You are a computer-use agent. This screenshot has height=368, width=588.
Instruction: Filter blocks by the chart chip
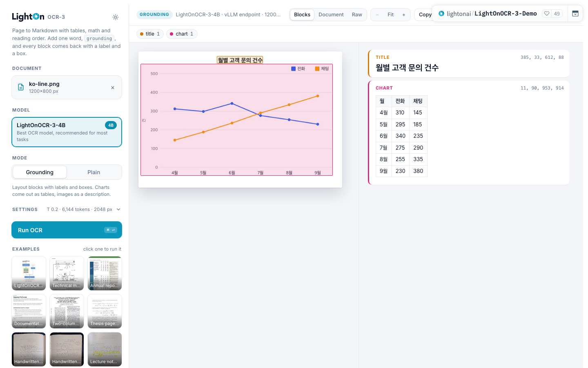pyautogui.click(x=182, y=34)
